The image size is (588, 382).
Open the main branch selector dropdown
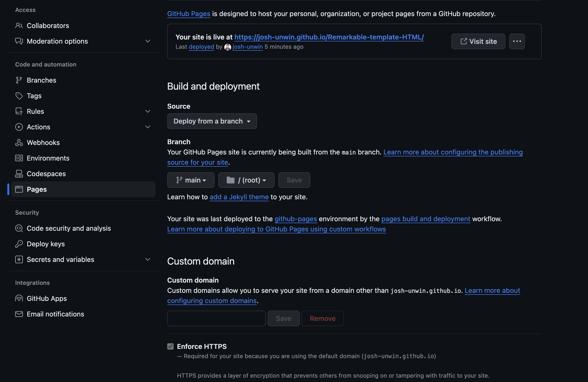[x=191, y=180]
